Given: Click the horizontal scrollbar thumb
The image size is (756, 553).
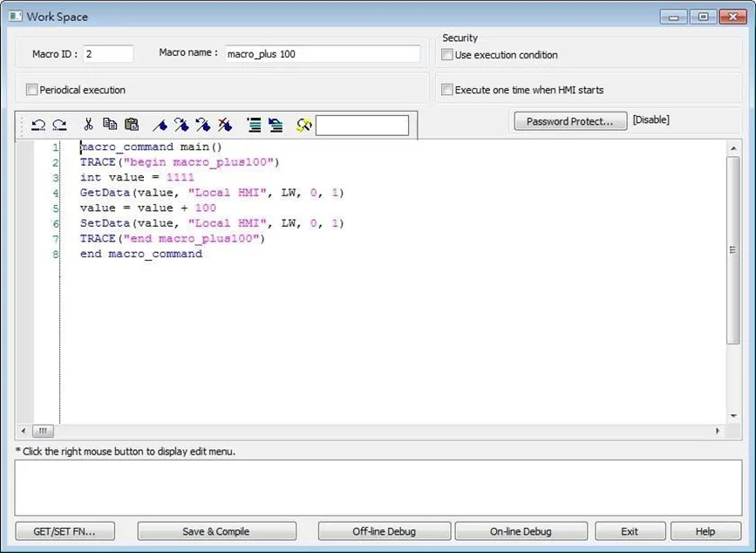Looking at the screenshot, I should pyautogui.click(x=43, y=431).
